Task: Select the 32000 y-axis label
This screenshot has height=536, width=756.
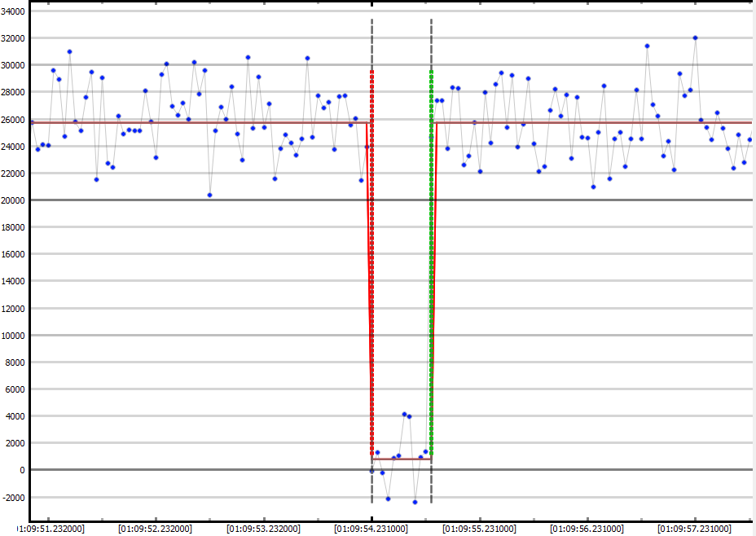Action: click(x=14, y=38)
